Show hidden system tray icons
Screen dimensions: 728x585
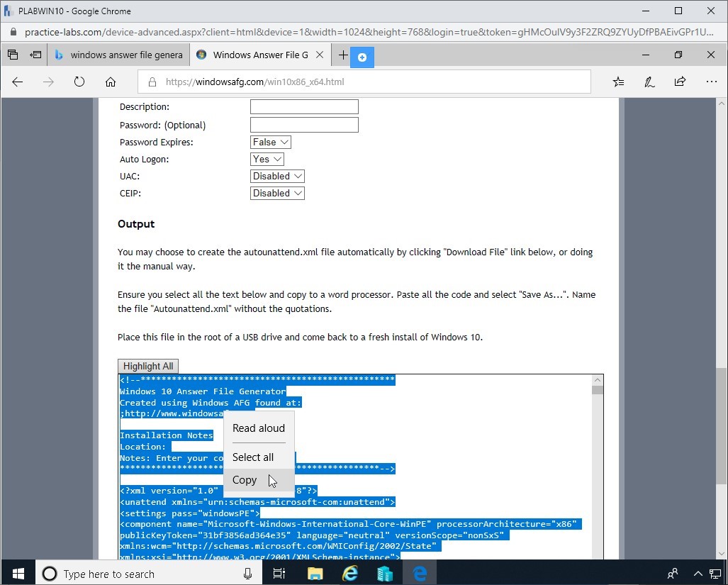(x=698, y=574)
